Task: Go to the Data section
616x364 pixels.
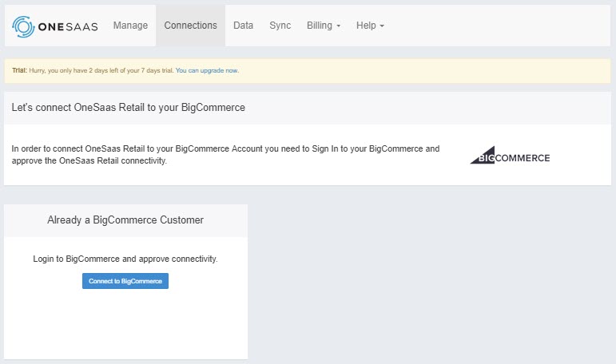Action: (x=243, y=26)
